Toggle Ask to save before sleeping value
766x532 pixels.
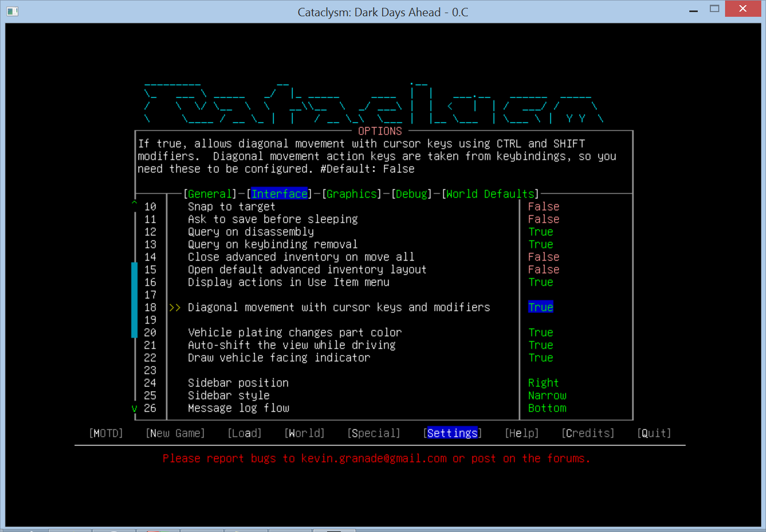click(x=544, y=219)
